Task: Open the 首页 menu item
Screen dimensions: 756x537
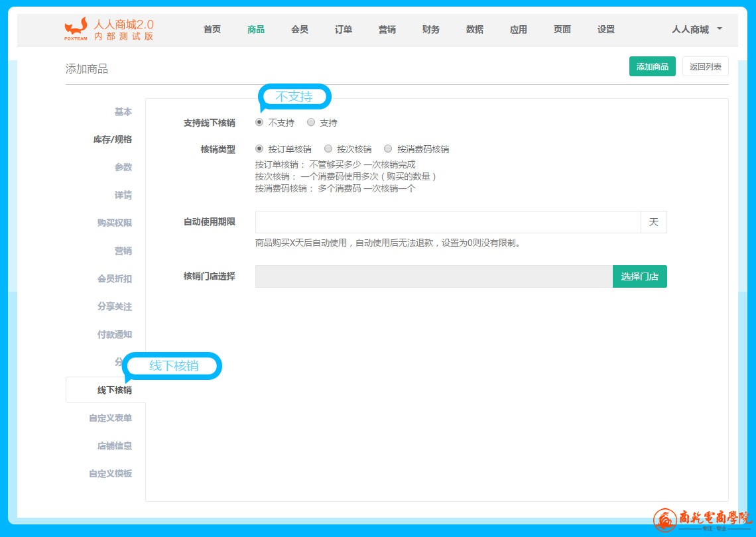Action: (212, 29)
